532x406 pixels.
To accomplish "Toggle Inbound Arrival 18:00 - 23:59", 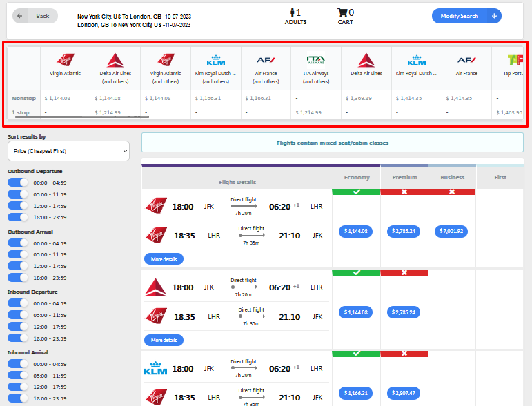I will [x=18, y=398].
